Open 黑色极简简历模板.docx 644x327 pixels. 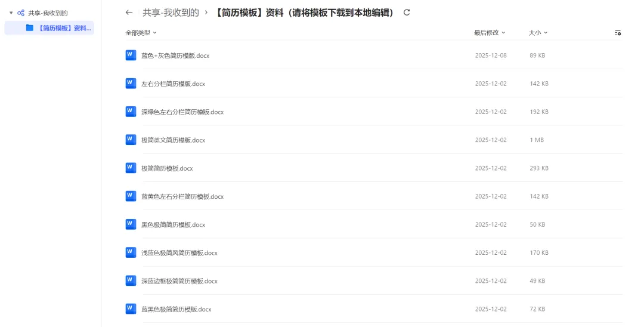174,225
